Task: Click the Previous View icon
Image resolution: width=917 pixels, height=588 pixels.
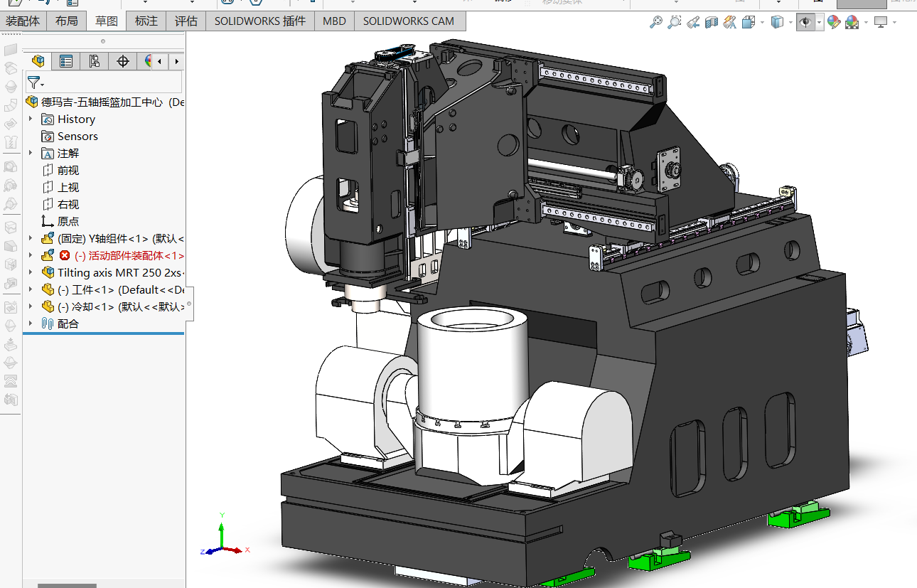Action: (x=693, y=23)
